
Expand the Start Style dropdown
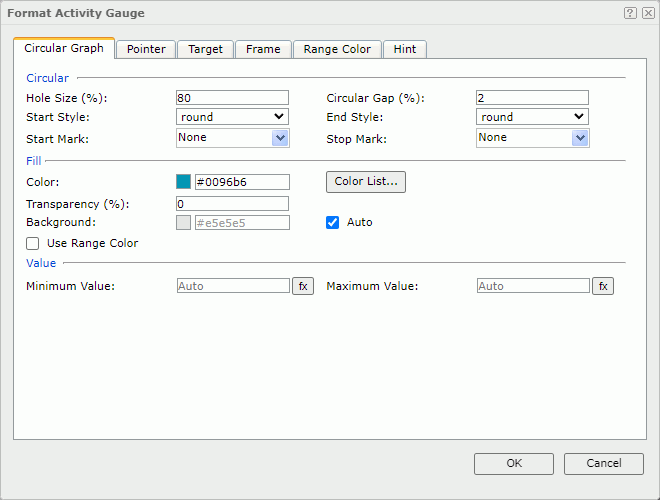point(232,117)
